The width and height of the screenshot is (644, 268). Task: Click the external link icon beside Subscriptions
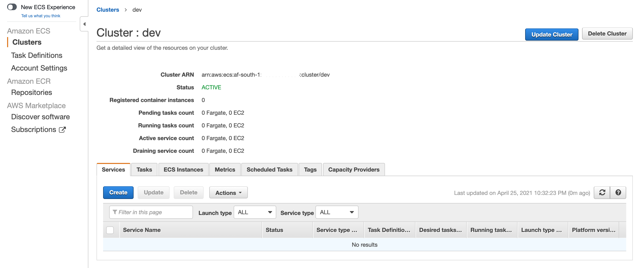pyautogui.click(x=62, y=130)
